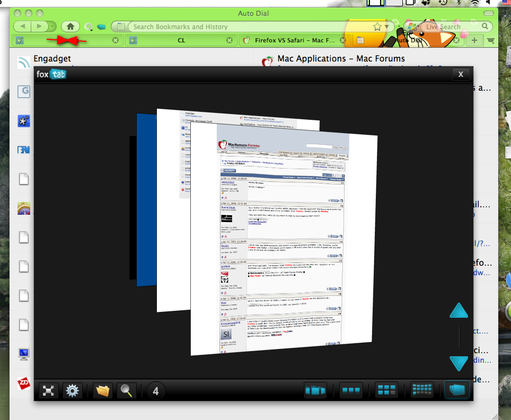Open the FoxTab folder icon
Viewport: 511px width, 420px height.
pyautogui.click(x=102, y=390)
